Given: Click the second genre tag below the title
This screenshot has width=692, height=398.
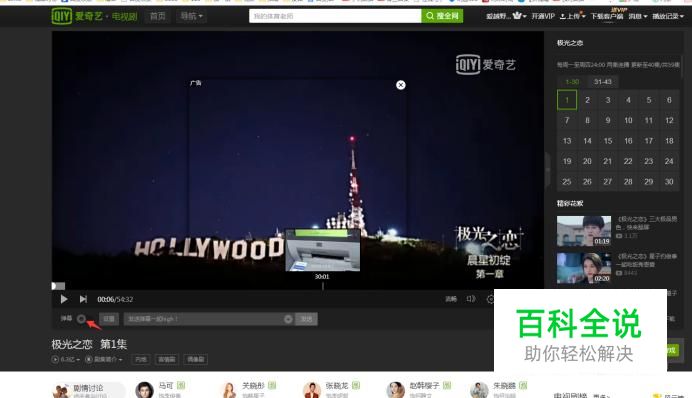Looking at the screenshot, I should click(x=167, y=360).
